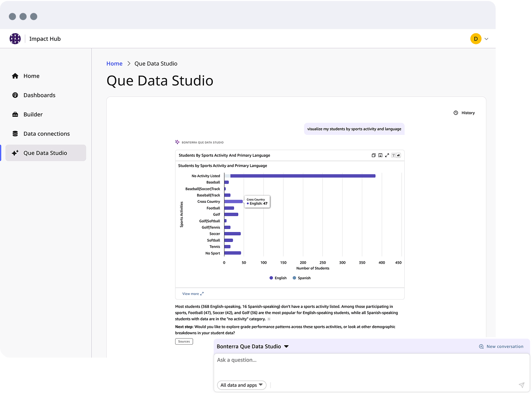Copy the chart using the copy icon

[x=373, y=155]
